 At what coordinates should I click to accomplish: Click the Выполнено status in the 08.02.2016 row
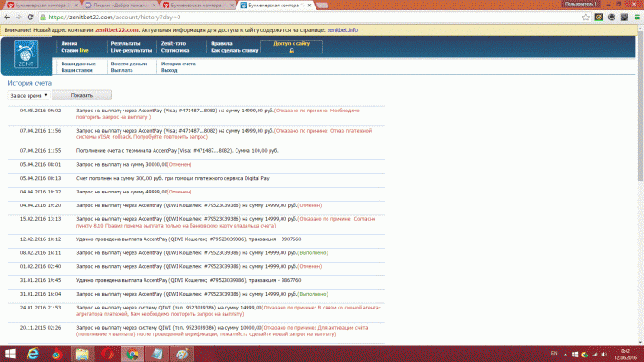click(x=313, y=253)
